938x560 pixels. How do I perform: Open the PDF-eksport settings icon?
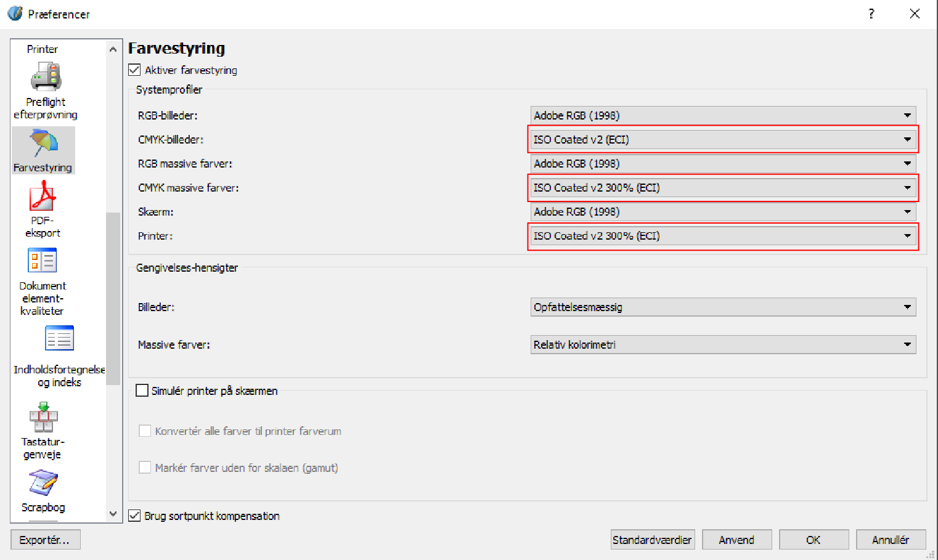tap(43, 197)
